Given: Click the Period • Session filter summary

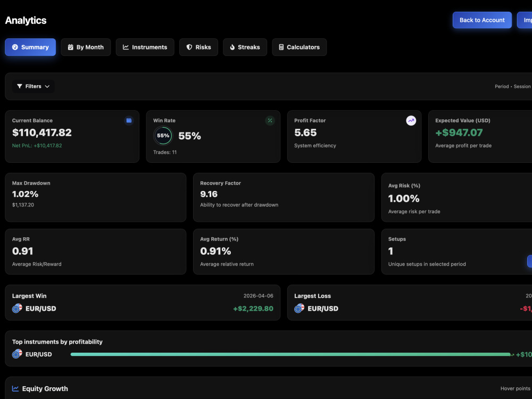Looking at the screenshot, I should coord(512,87).
